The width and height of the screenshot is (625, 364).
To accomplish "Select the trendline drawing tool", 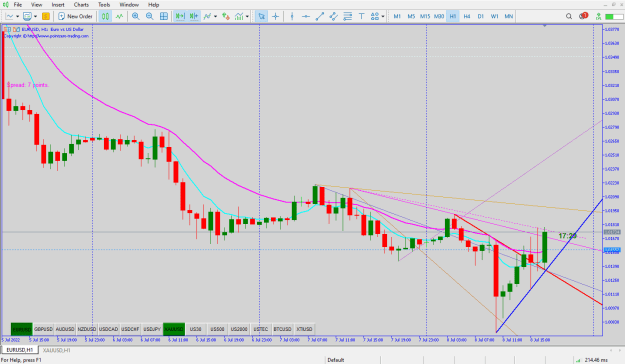I will click(320, 16).
